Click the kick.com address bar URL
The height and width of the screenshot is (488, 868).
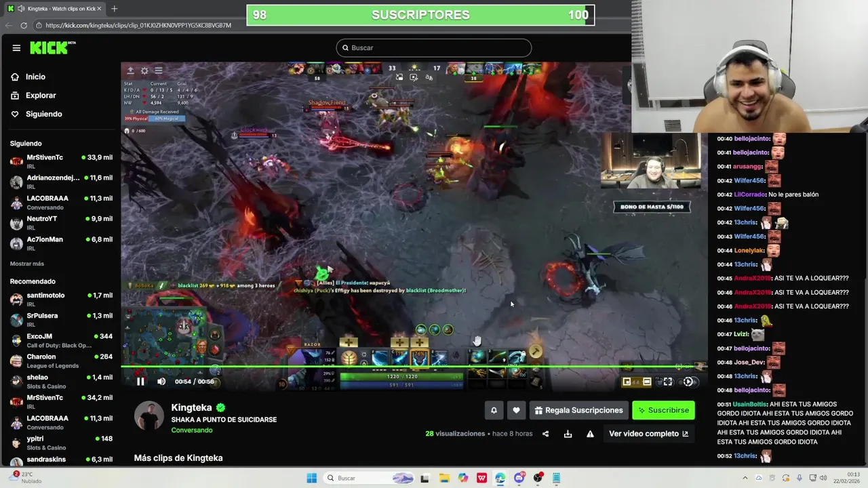coord(138,25)
